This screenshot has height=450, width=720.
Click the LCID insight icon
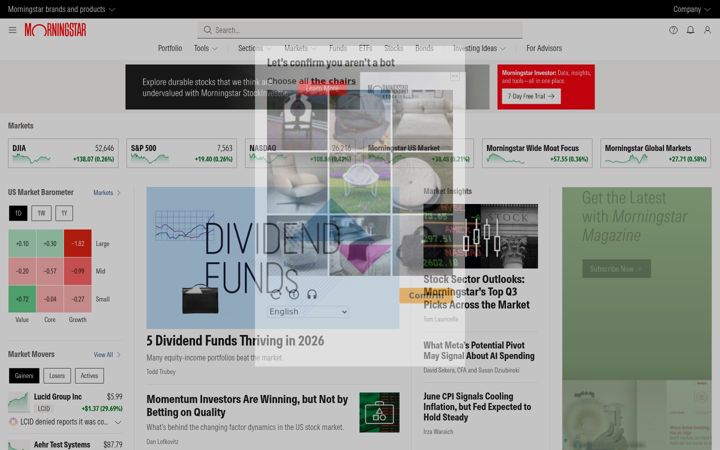coord(13,422)
